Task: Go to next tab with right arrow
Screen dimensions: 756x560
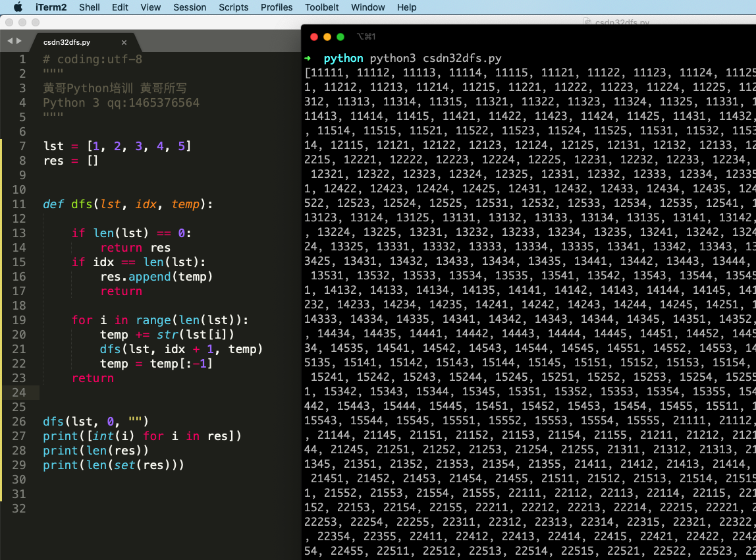Action: click(x=19, y=41)
